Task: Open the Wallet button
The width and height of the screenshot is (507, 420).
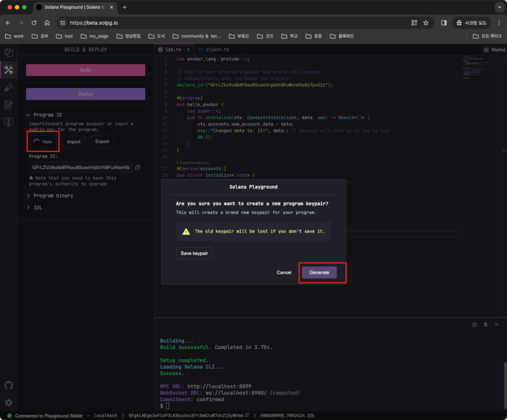Action: coord(494,49)
